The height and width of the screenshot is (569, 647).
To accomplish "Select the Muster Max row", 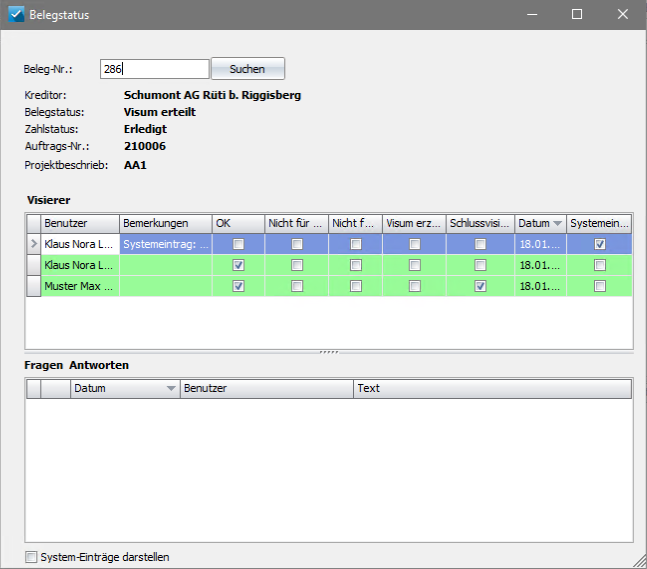I will coord(329,286).
